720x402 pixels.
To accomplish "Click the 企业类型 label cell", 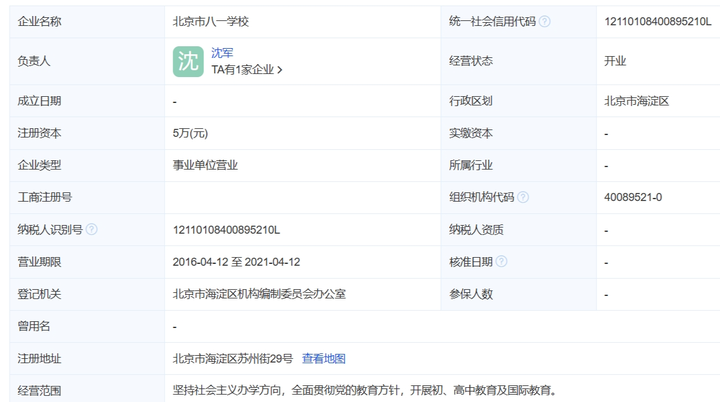I will click(87, 165).
